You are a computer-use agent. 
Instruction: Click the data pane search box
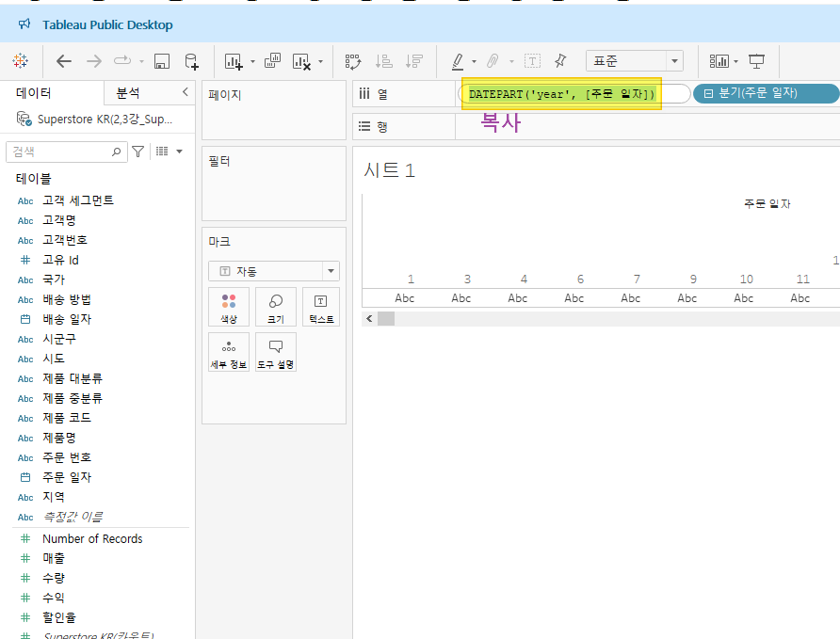point(67,152)
